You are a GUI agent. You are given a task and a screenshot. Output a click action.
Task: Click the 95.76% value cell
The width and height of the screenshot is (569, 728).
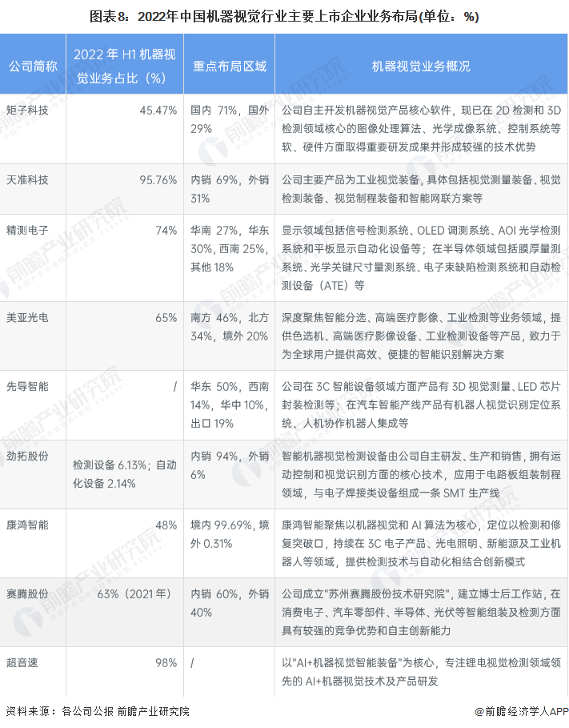click(x=158, y=179)
